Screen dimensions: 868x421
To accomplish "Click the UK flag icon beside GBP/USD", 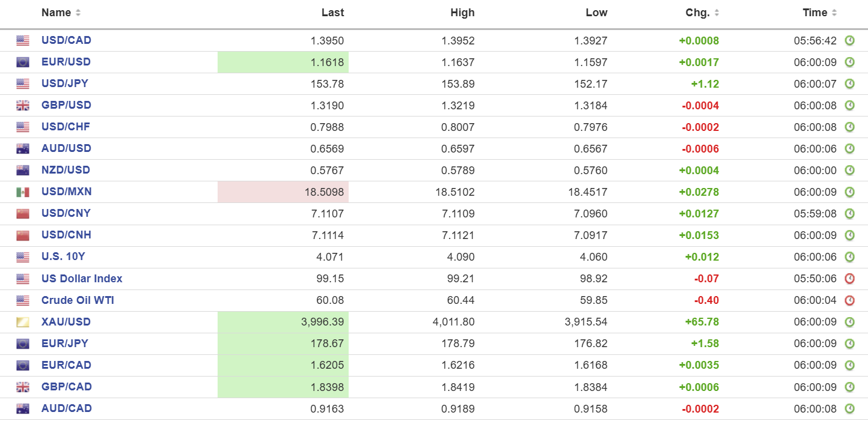I will (x=23, y=106).
